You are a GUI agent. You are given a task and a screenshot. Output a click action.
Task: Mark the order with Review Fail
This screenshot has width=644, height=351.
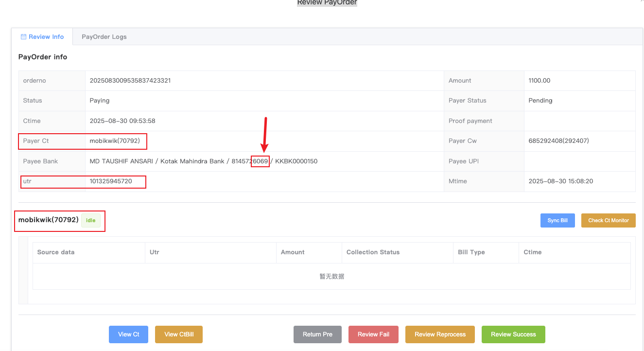(373, 334)
